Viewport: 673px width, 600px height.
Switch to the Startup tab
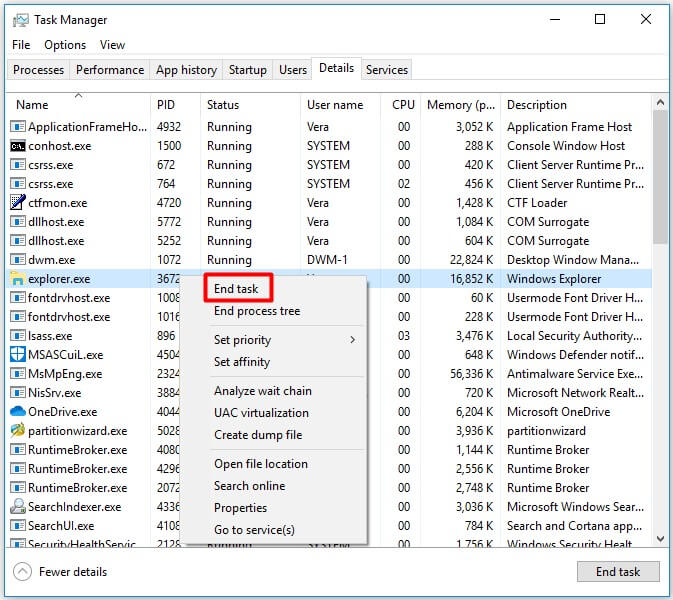[x=248, y=70]
